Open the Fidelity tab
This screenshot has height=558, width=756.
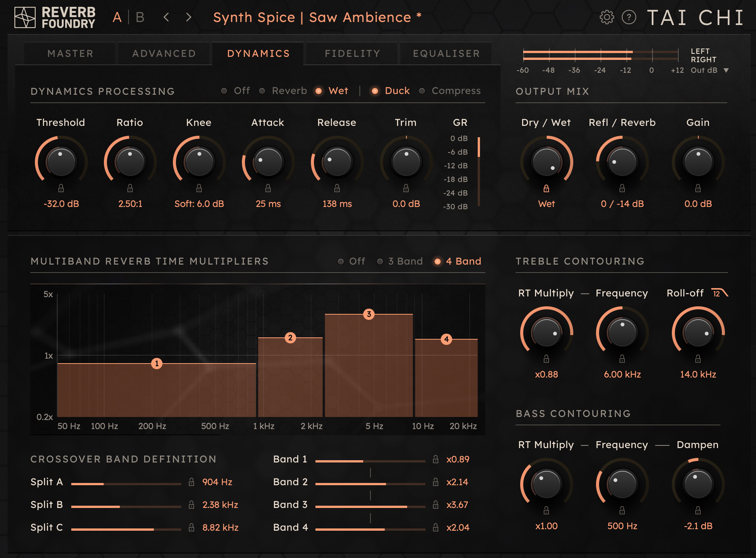click(352, 53)
